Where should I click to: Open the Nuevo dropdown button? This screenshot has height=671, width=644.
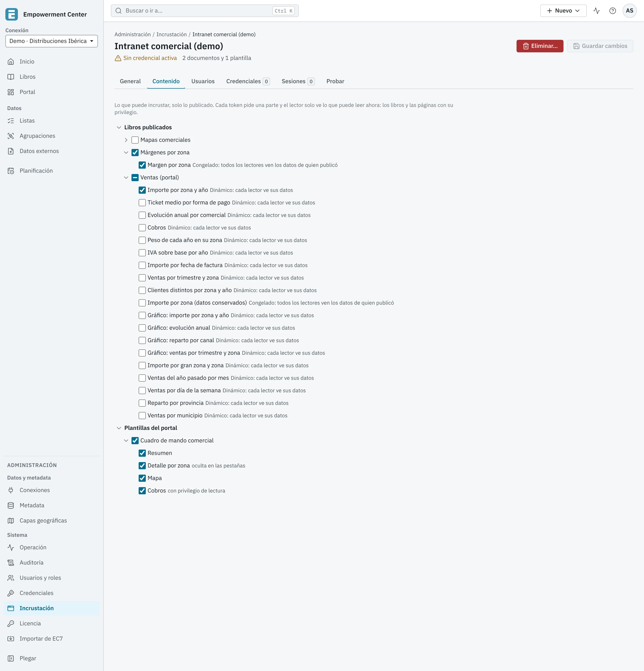coord(563,11)
